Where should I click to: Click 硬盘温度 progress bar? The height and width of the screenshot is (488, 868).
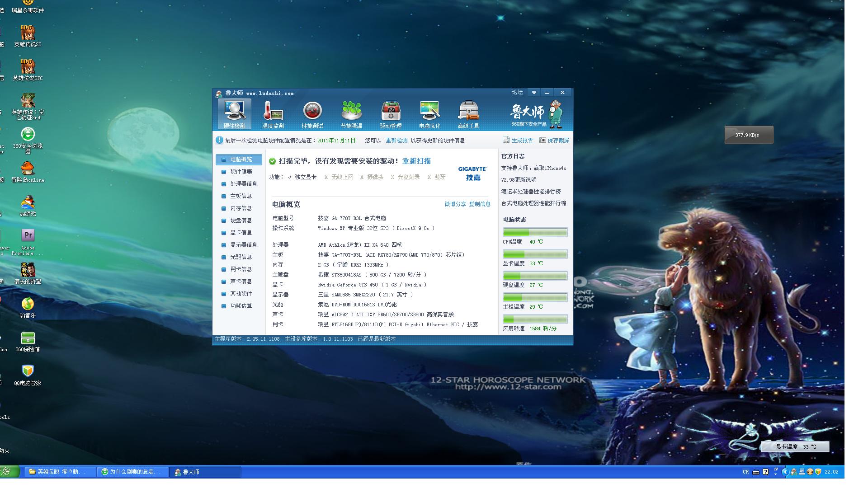click(535, 276)
